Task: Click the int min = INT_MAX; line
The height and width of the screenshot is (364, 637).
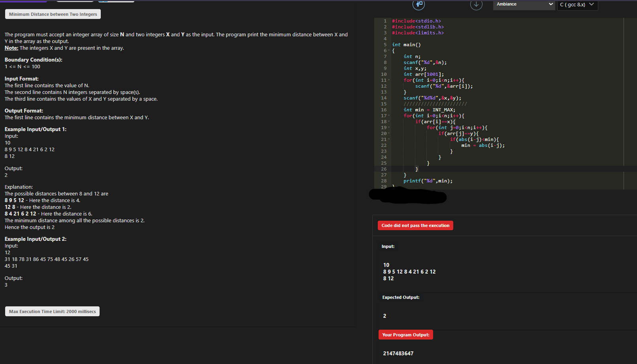Action: 429,110
